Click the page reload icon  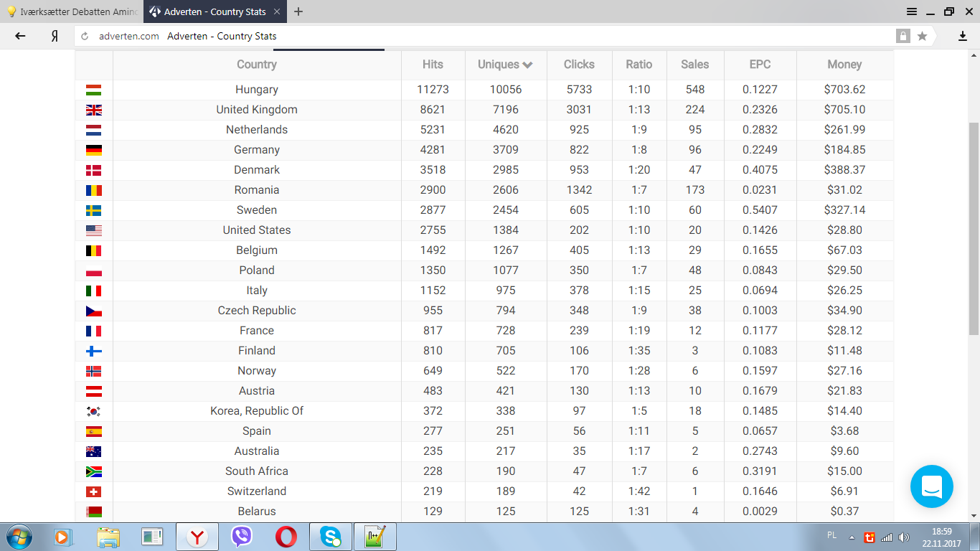[85, 36]
